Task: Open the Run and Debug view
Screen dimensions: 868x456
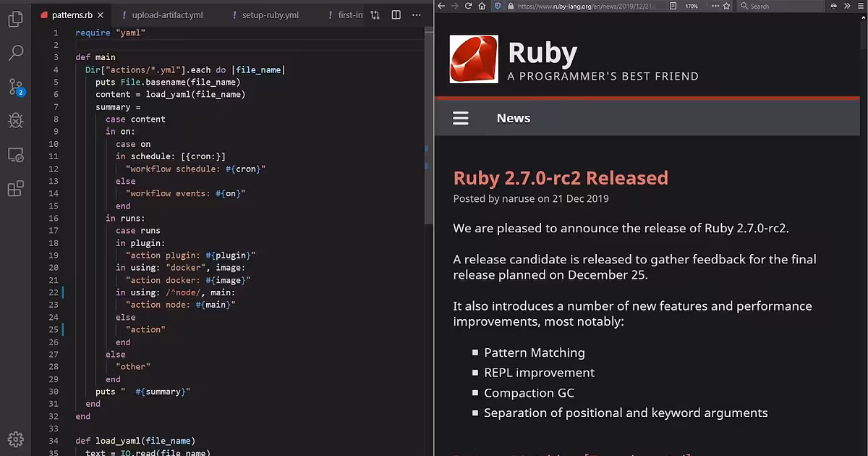Action: coord(15,121)
